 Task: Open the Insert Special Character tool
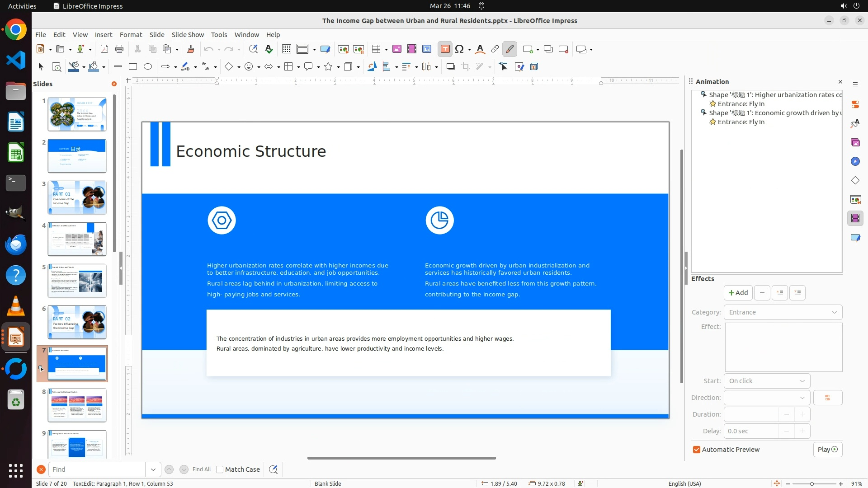click(x=460, y=49)
